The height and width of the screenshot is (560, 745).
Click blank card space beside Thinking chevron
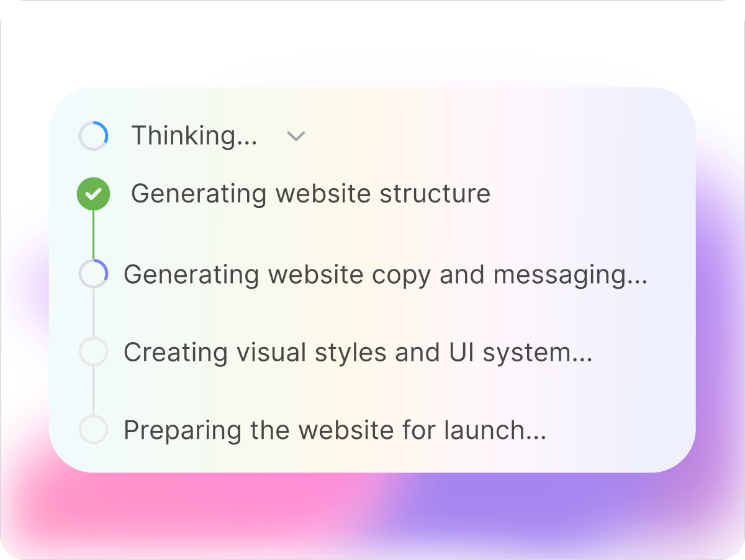(497, 136)
